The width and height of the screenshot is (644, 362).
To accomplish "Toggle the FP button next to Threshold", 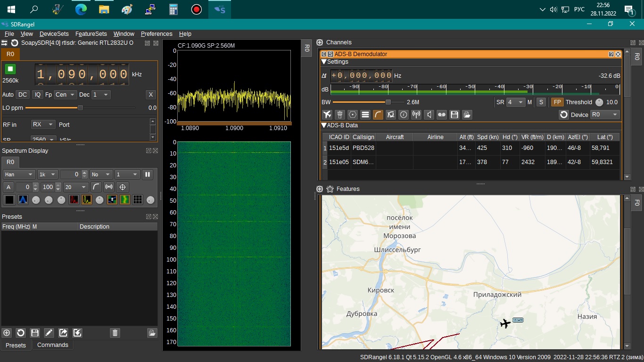I will coord(557,102).
